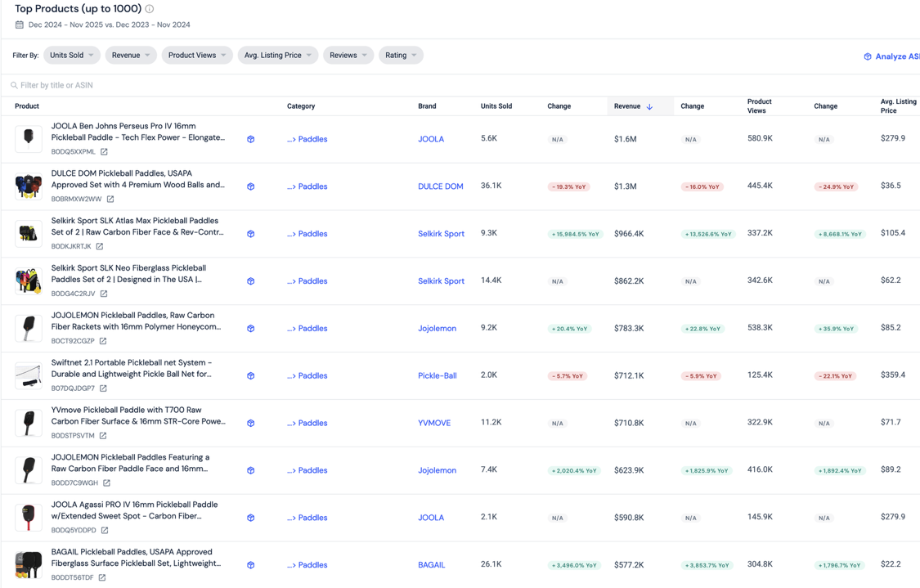Sort by the Brand column header

[x=427, y=106]
